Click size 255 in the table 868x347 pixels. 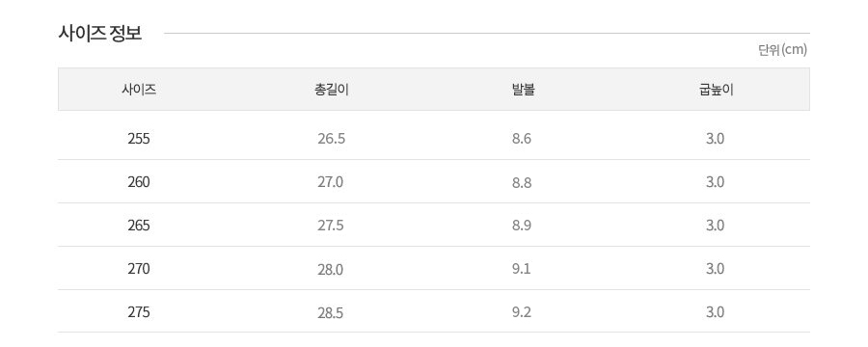point(138,139)
